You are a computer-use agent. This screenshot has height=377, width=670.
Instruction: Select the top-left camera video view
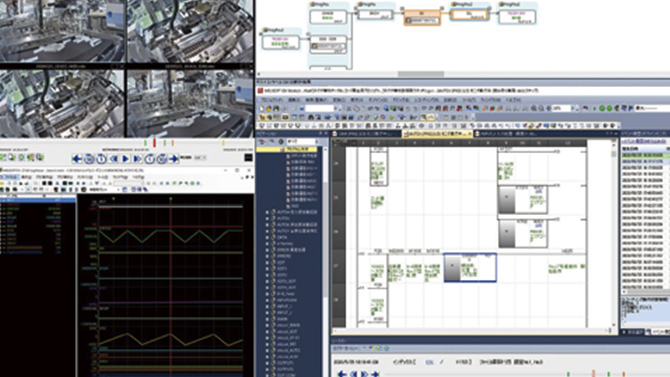pos(62,31)
